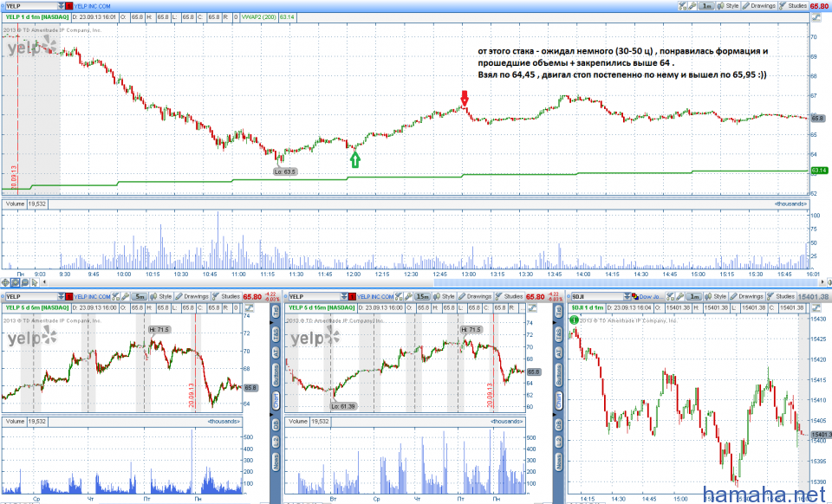Click 1m timeframe button on $DJI chart
The image size is (832, 504).
tap(694, 297)
